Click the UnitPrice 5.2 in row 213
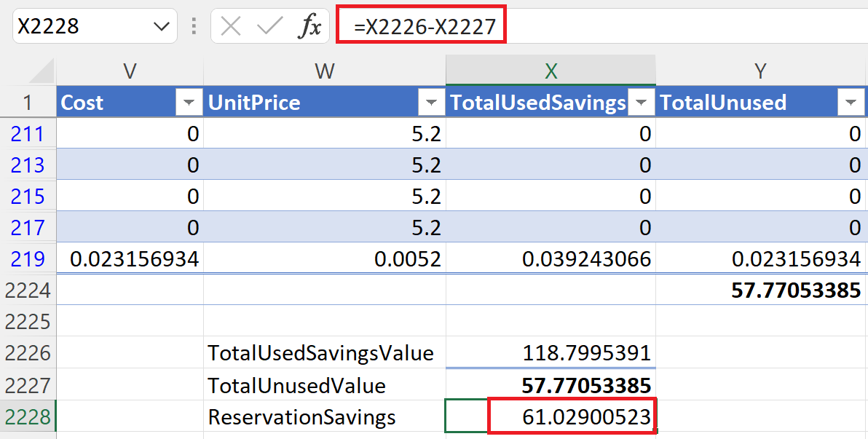The image size is (868, 439). point(324,165)
